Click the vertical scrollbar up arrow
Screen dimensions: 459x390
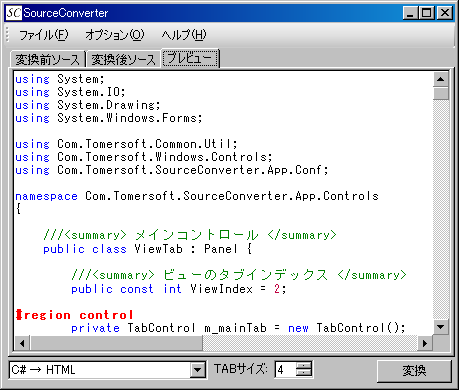click(441, 79)
